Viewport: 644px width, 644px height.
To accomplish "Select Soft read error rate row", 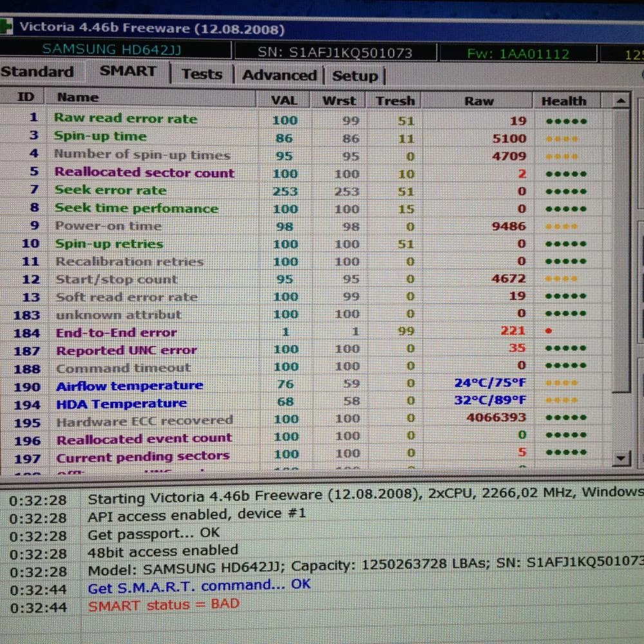I will click(306, 296).
